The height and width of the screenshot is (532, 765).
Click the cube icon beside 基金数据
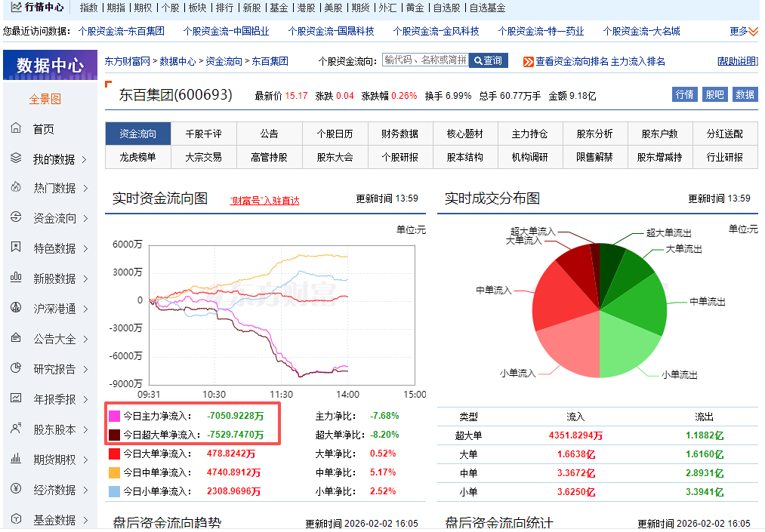point(16,519)
